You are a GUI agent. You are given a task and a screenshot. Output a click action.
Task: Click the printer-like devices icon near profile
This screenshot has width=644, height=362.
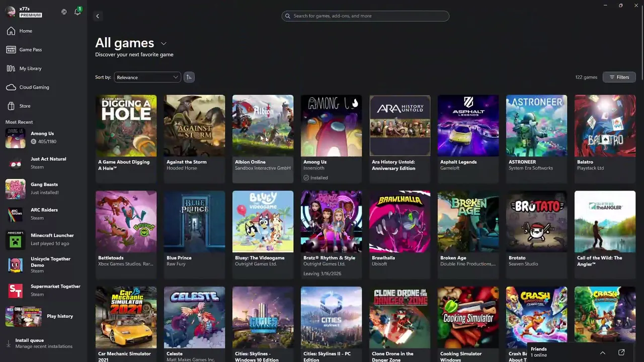64,12
